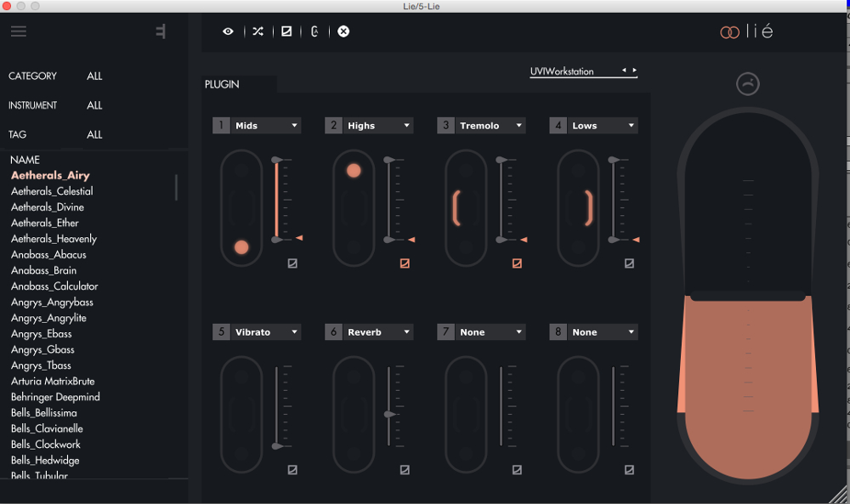
Task: Click the shuffle randomize icon
Action: click(x=258, y=31)
